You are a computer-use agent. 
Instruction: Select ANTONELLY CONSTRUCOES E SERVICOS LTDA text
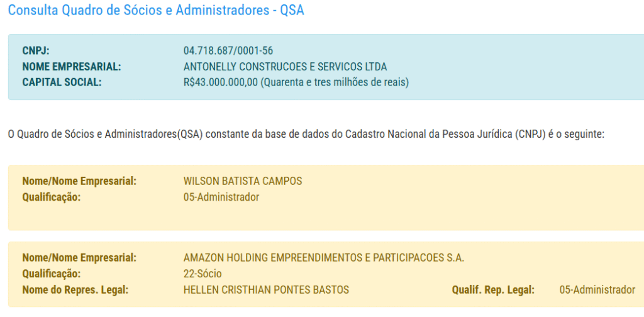(x=285, y=67)
